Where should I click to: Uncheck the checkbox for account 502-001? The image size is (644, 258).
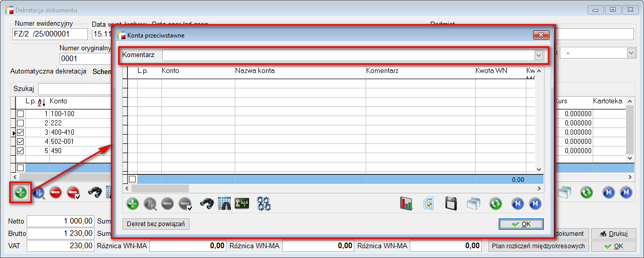tap(21, 141)
